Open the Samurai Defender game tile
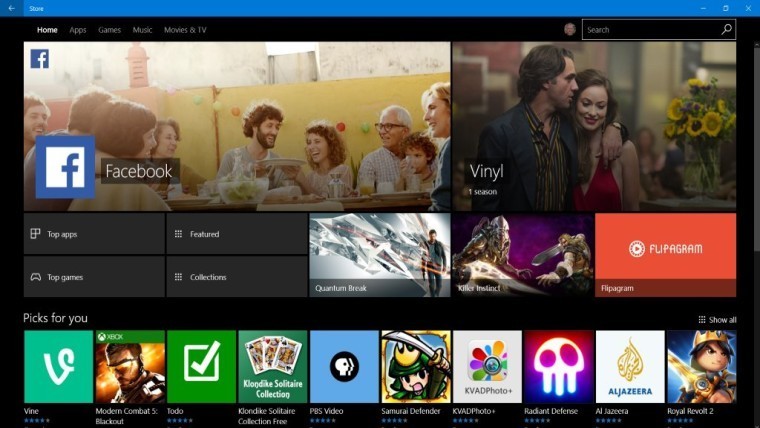Screen dimensions: 760x428 coord(416,366)
